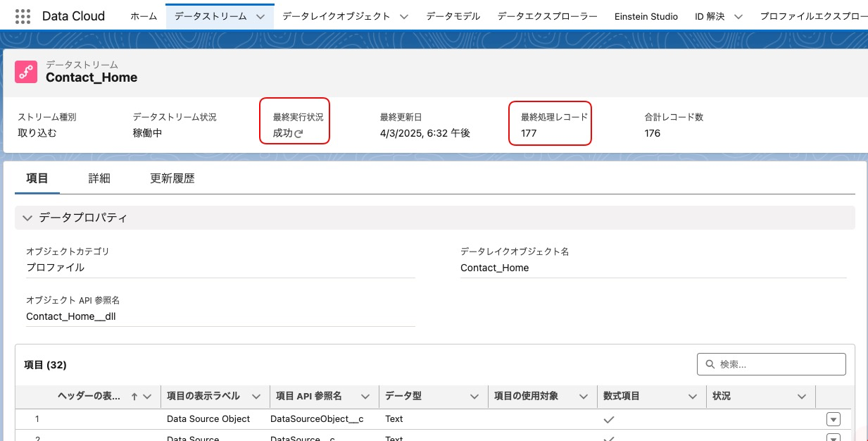Click the search magnifier icon in table

[x=709, y=364]
